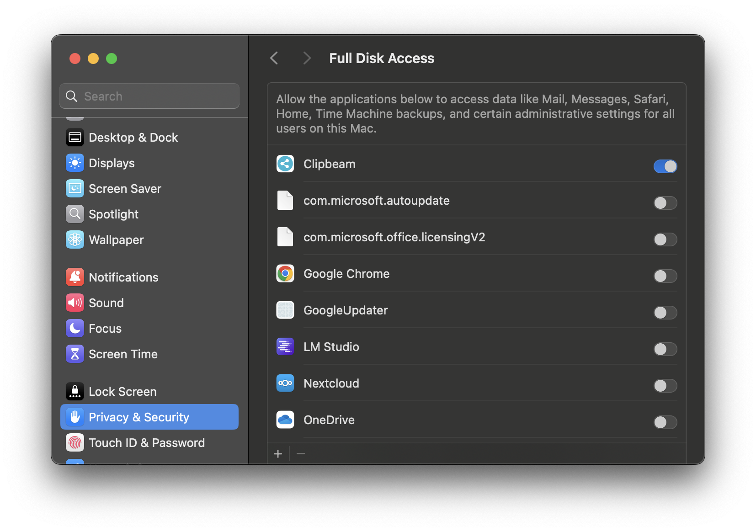The image size is (756, 532).
Task: Disable Full Disk Access for Clipbeam
Action: [x=665, y=166]
